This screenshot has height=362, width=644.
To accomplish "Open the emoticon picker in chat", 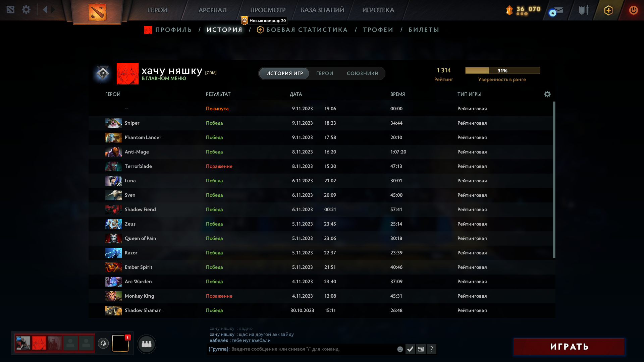I will pyautogui.click(x=400, y=349).
